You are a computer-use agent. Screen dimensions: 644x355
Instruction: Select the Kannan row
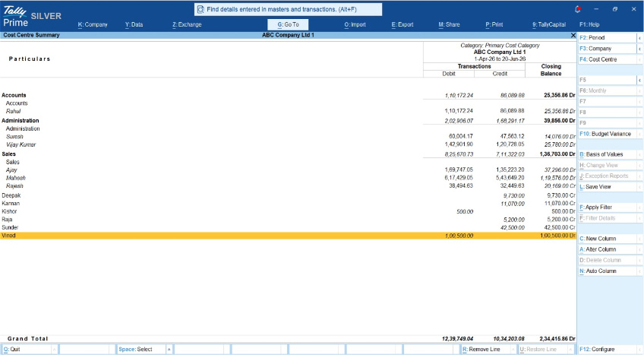pos(288,204)
